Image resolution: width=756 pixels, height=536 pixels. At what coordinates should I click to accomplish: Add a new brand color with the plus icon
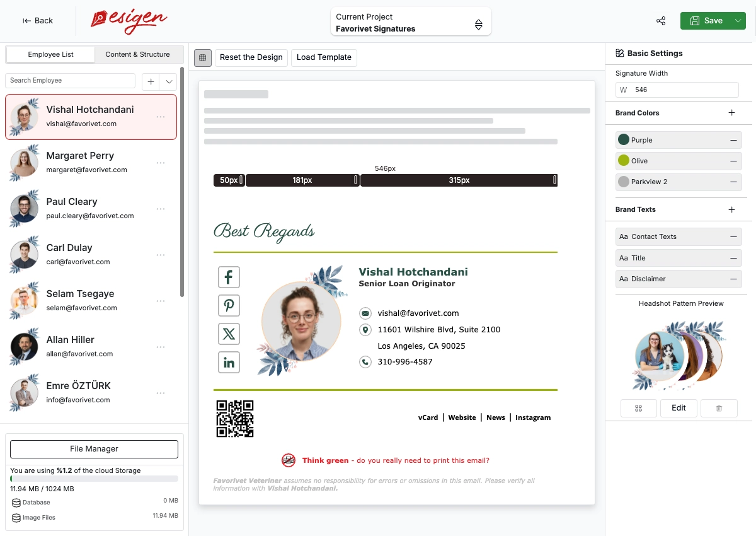pos(731,113)
